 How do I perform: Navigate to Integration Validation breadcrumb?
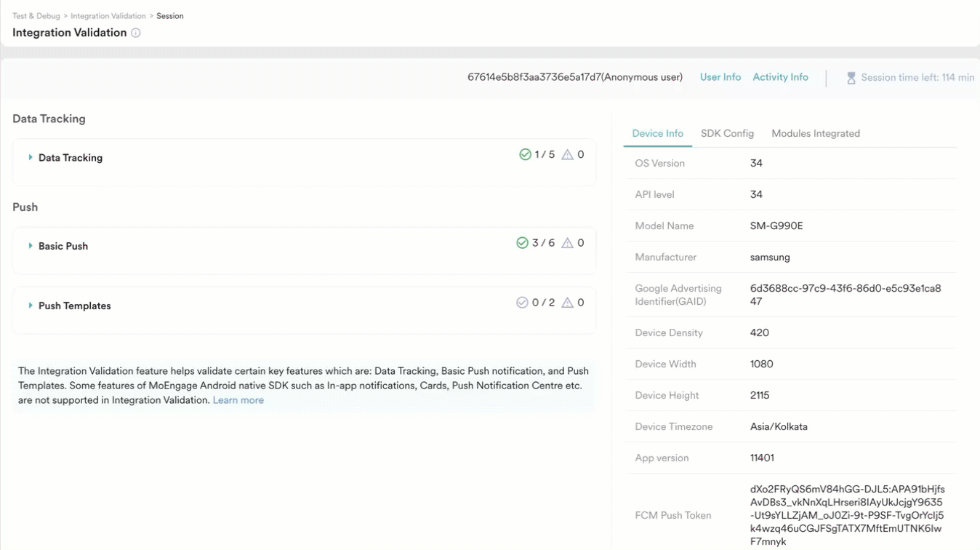tap(108, 16)
